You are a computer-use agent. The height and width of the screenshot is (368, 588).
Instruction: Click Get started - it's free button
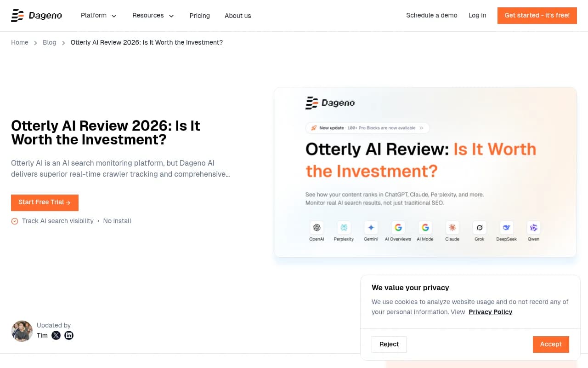point(537,16)
